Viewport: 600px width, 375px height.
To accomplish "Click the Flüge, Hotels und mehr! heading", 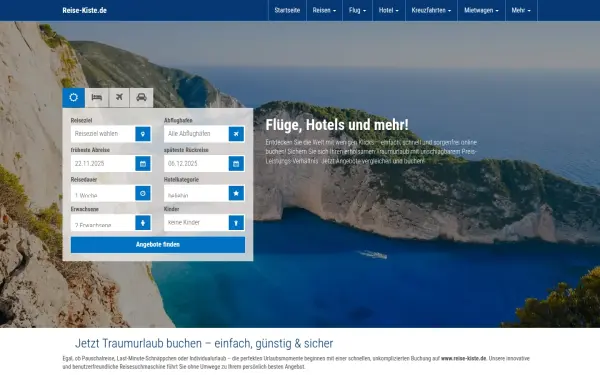I will click(x=337, y=125).
